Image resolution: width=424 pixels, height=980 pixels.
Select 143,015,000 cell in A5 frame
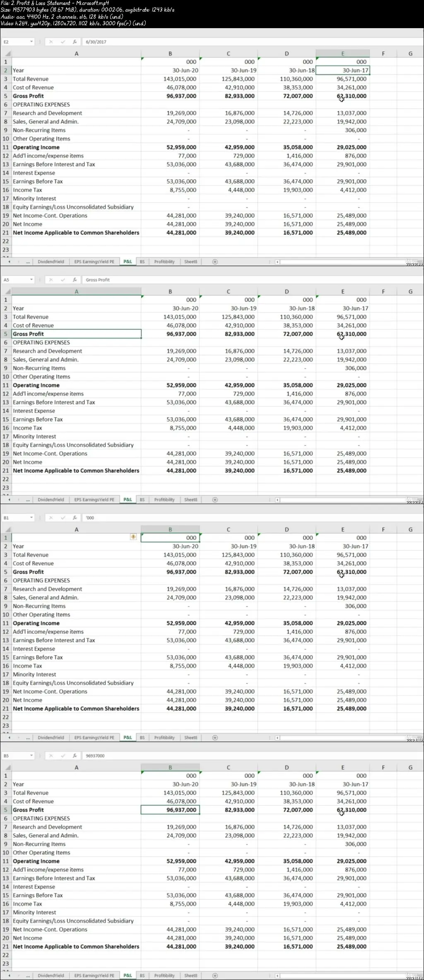point(170,317)
